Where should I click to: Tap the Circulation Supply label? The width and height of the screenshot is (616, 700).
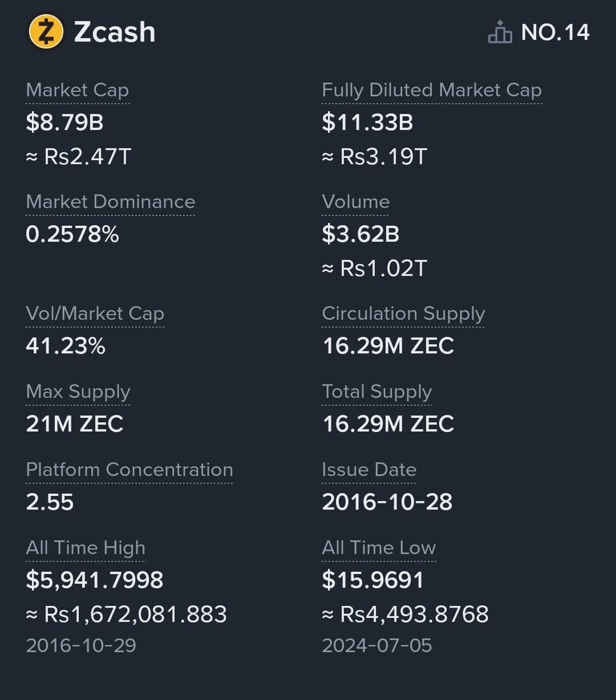click(x=403, y=314)
